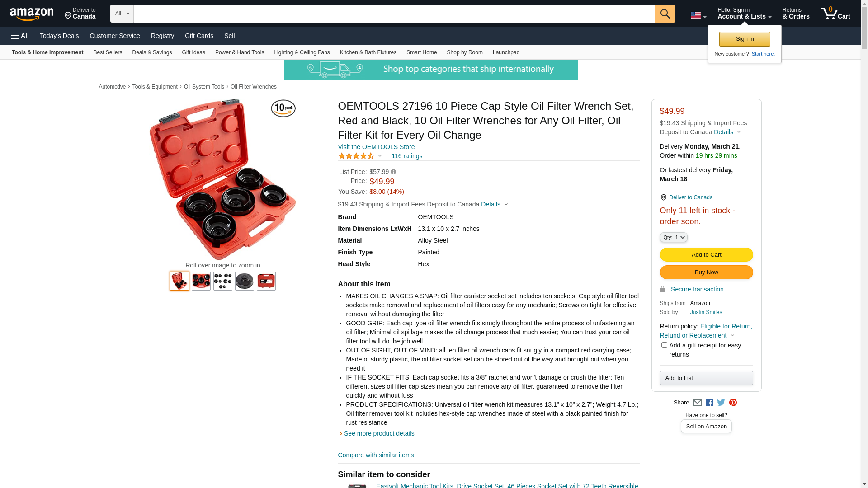Share via the Twitter icon
The image size is (868, 488).
coord(721,403)
